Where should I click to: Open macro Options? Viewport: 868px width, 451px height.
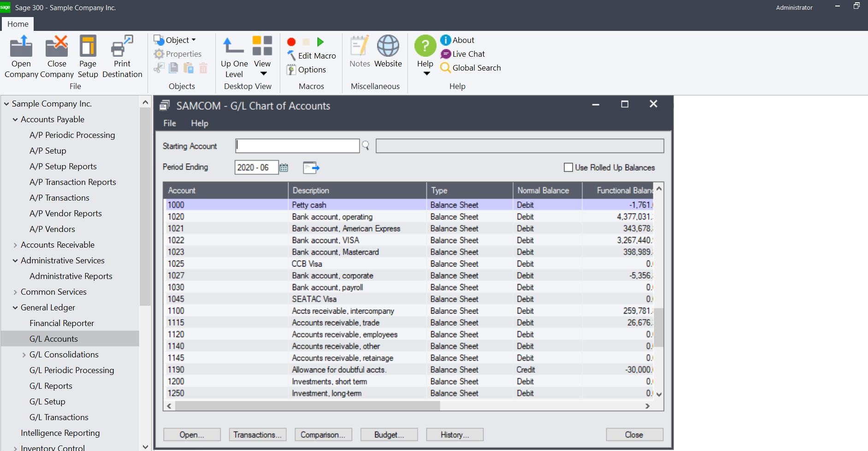(307, 70)
